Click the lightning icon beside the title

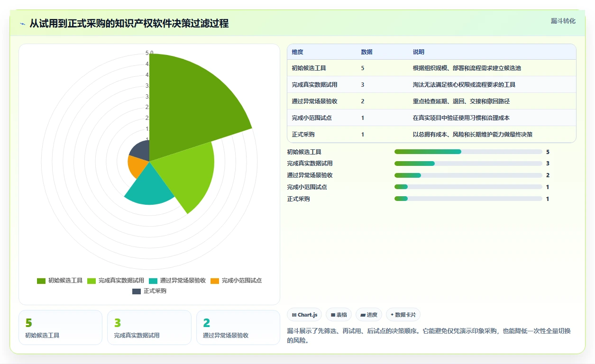[22, 24]
